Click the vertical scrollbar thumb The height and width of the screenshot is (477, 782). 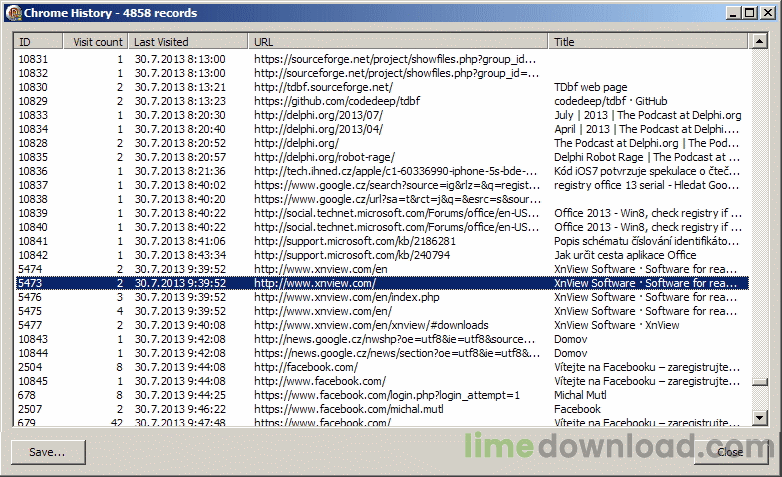pyautogui.click(x=759, y=382)
